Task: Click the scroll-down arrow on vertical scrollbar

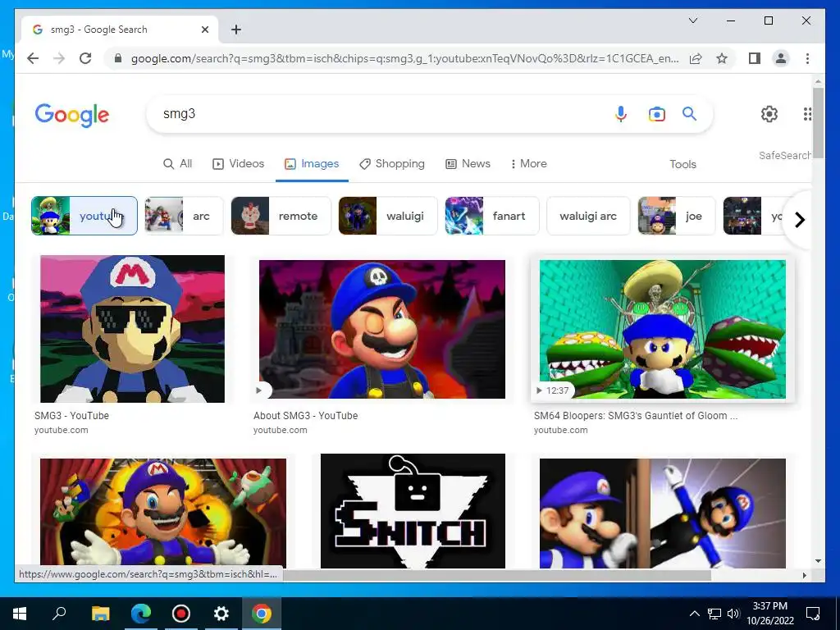Action: pos(818,561)
